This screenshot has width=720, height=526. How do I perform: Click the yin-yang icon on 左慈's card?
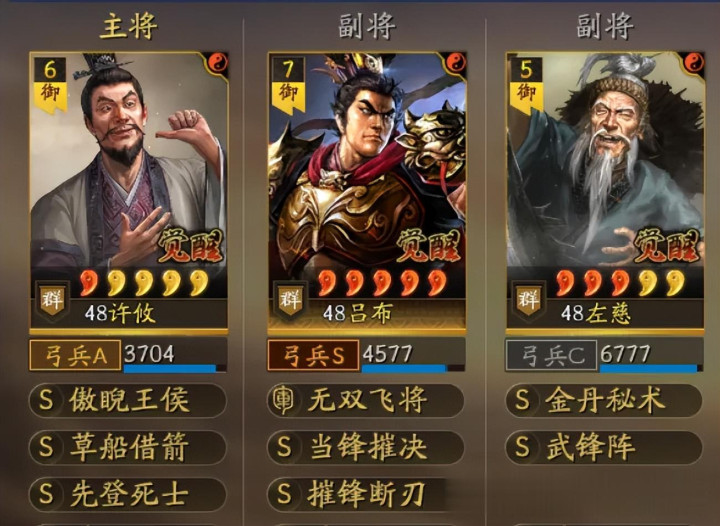(694, 62)
